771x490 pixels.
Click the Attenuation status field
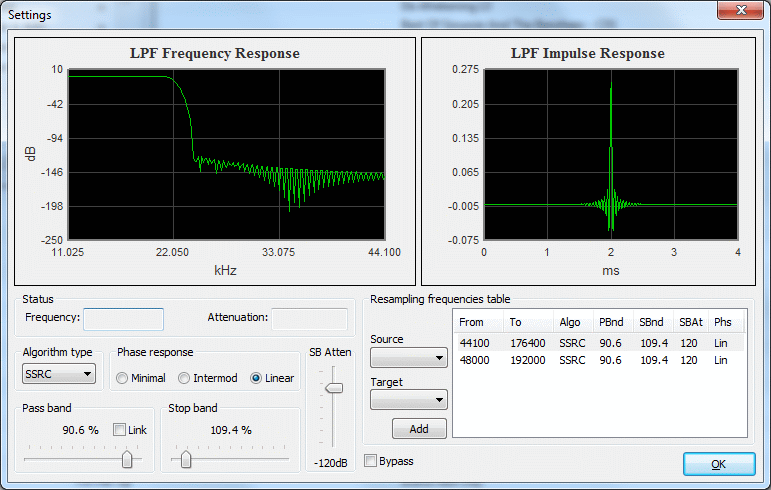pyautogui.click(x=310, y=319)
